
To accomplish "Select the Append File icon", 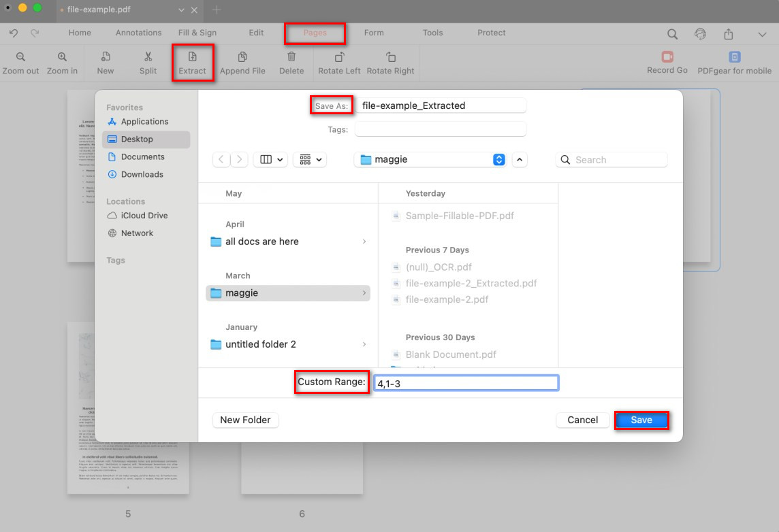I will (x=242, y=57).
